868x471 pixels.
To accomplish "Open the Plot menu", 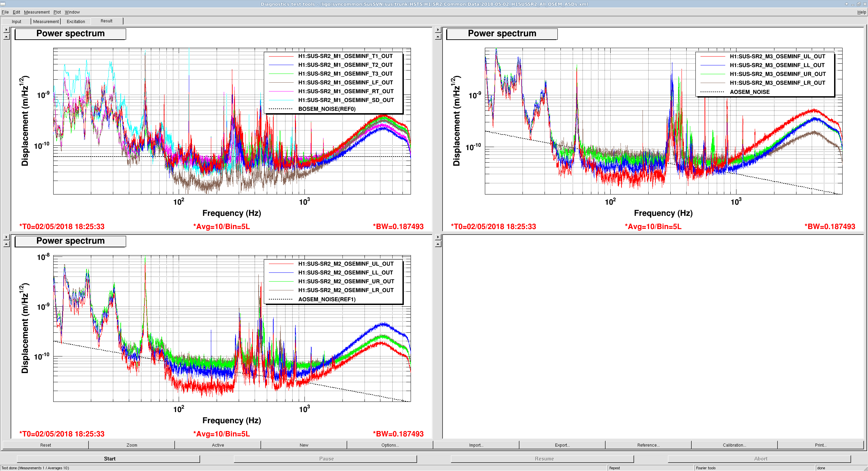I will (x=57, y=12).
